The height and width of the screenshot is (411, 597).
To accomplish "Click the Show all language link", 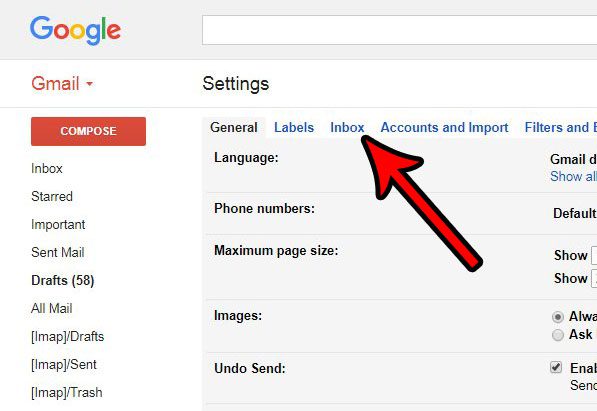I will coord(573,176).
